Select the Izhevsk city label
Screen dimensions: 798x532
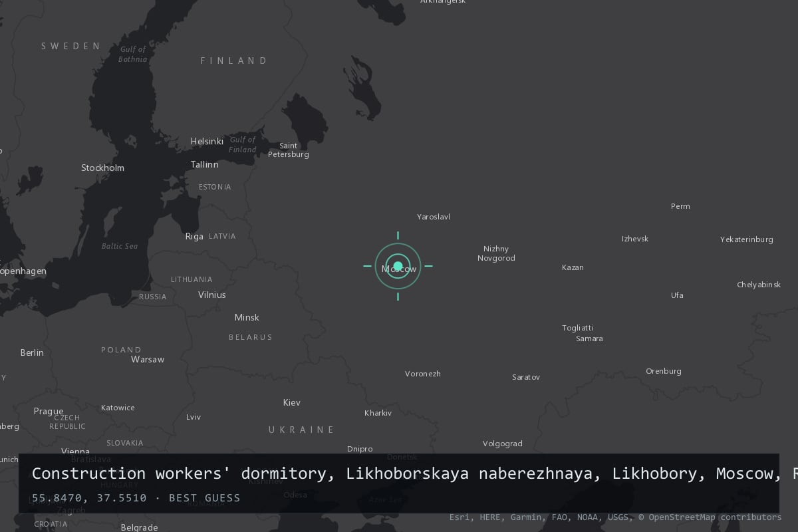coord(635,239)
